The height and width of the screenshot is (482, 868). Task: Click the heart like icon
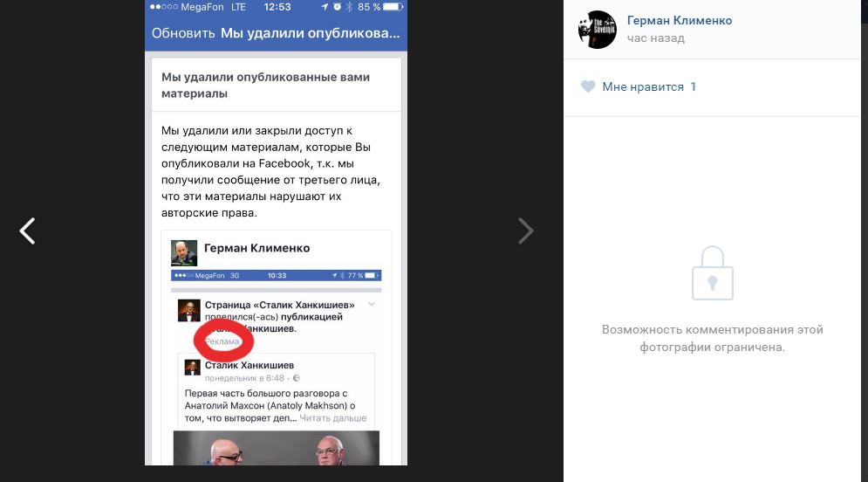click(588, 86)
